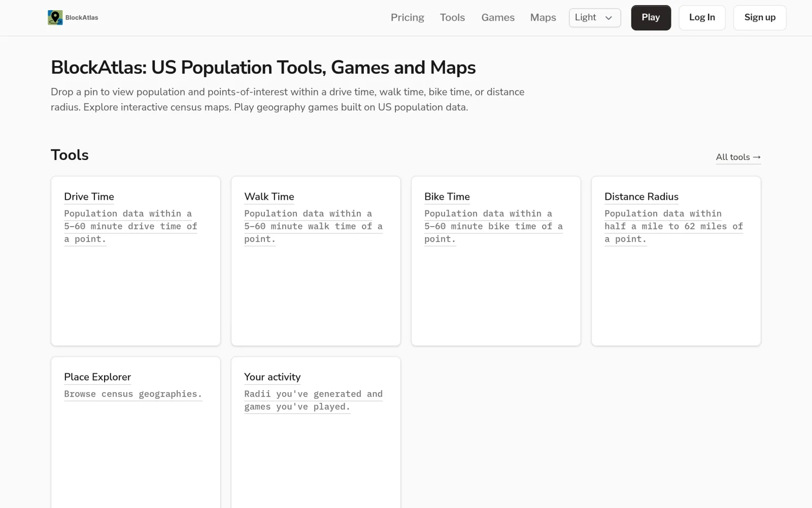The image size is (812, 508).
Task: Click the black Play button
Action: [x=651, y=18]
